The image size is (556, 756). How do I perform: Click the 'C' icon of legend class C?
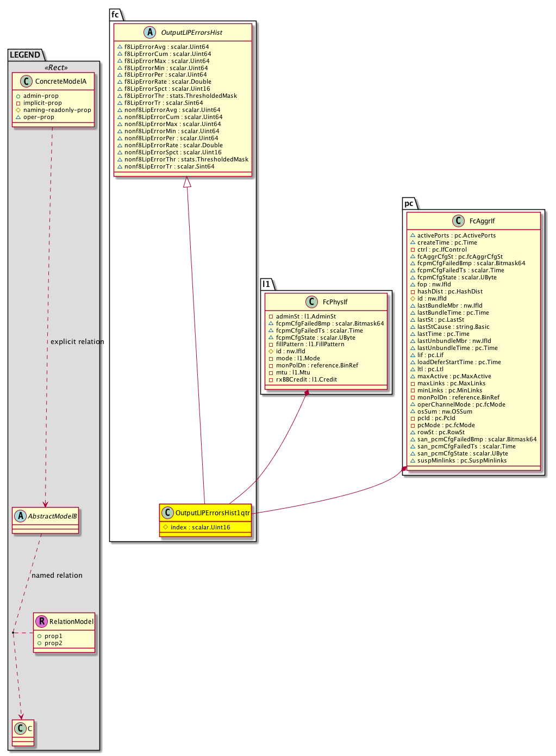point(21,728)
